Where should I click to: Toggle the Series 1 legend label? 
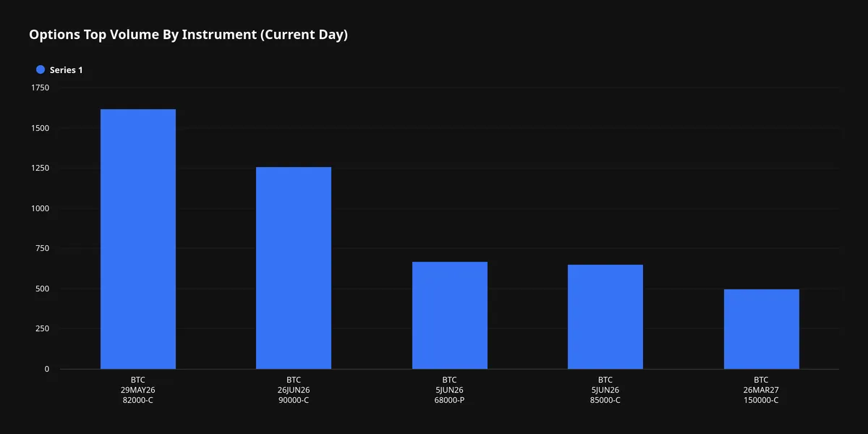point(66,70)
